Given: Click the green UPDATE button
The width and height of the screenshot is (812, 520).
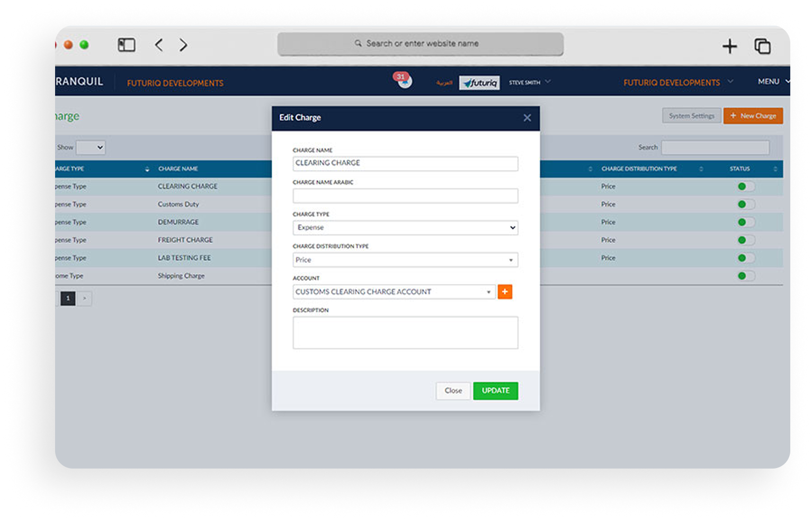Looking at the screenshot, I should click(495, 391).
